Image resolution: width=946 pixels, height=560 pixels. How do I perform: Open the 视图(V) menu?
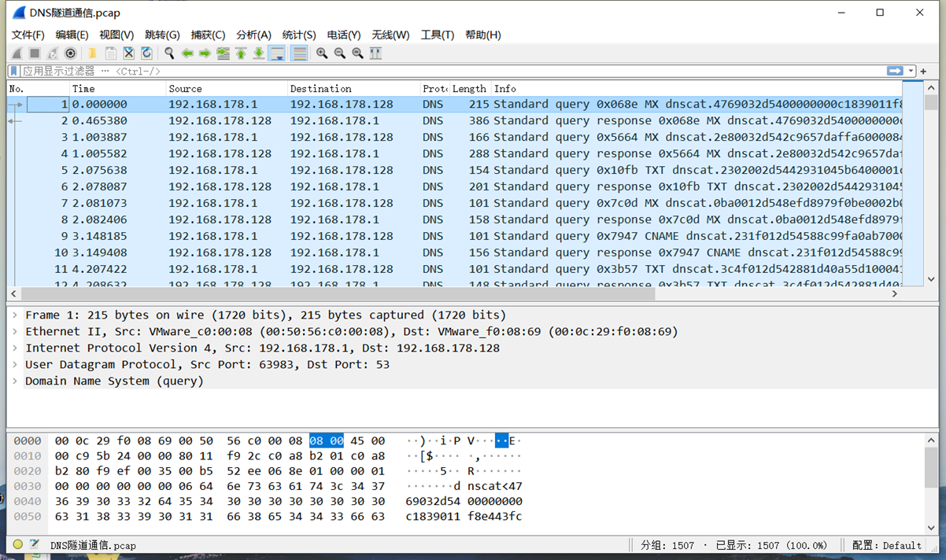(116, 35)
